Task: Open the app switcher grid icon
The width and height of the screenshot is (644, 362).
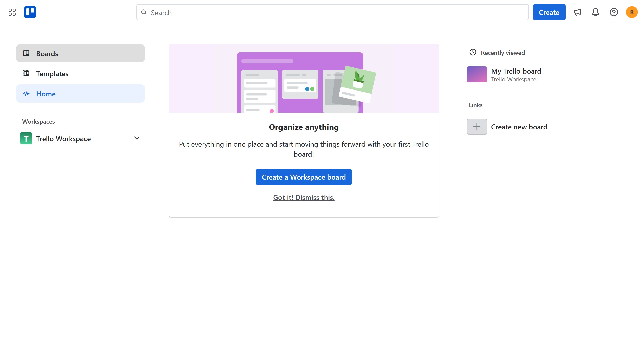Action: coord(12,12)
